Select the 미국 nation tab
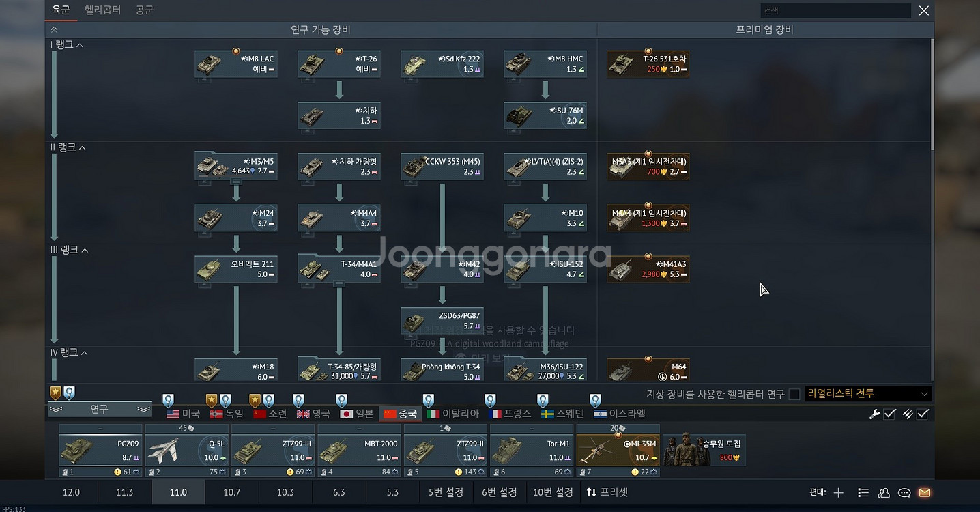Image resolution: width=980 pixels, height=512 pixels. point(183,414)
